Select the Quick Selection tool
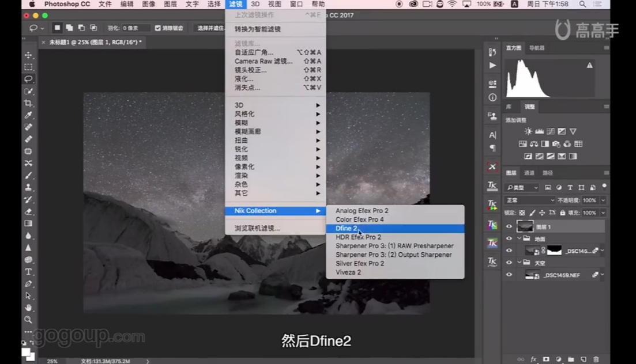 [x=28, y=91]
